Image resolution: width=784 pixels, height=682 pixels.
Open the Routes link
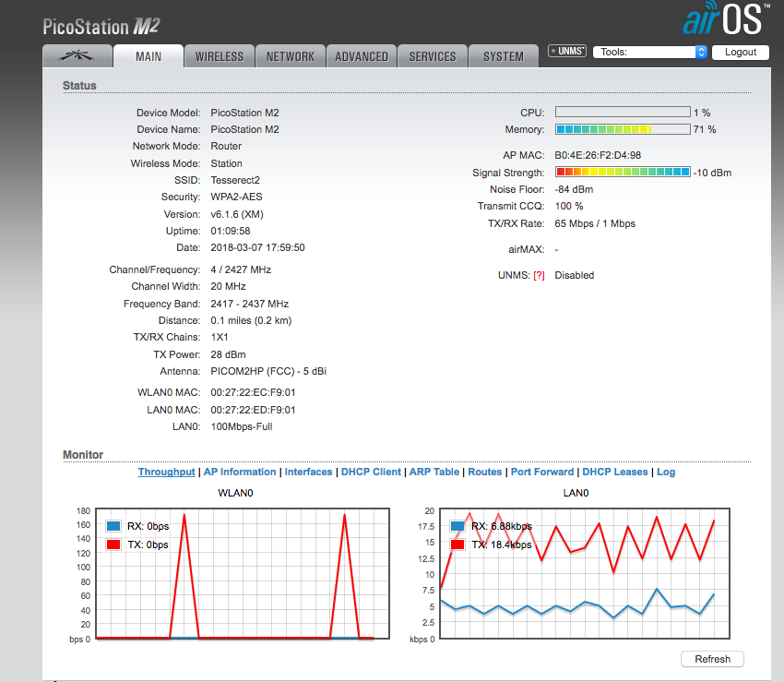(485, 472)
